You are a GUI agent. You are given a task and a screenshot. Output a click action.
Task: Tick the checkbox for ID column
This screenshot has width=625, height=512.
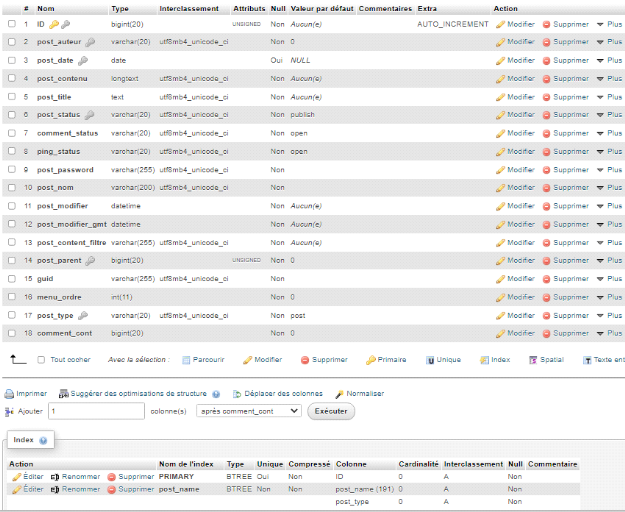point(12,24)
